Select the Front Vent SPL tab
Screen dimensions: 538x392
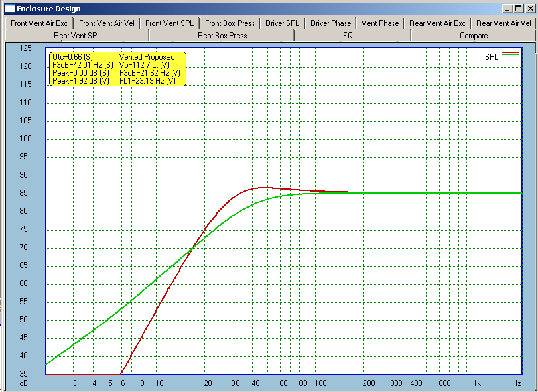click(x=170, y=23)
